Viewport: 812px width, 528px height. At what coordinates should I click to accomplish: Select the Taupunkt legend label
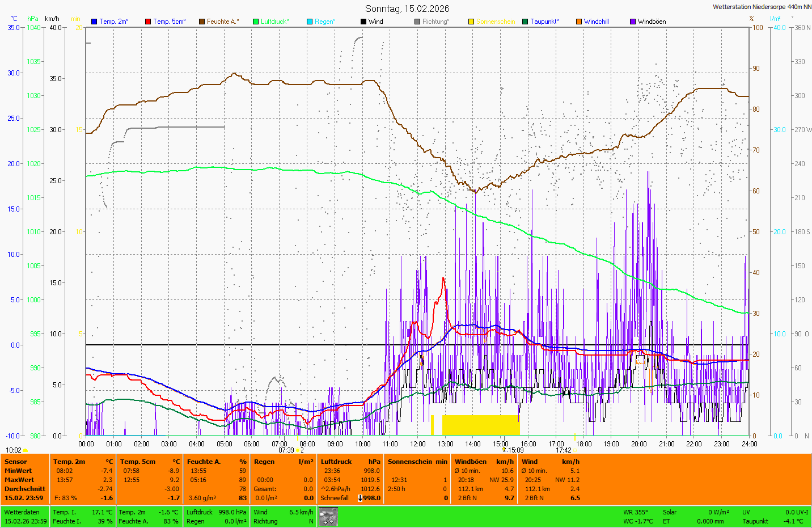click(544, 22)
